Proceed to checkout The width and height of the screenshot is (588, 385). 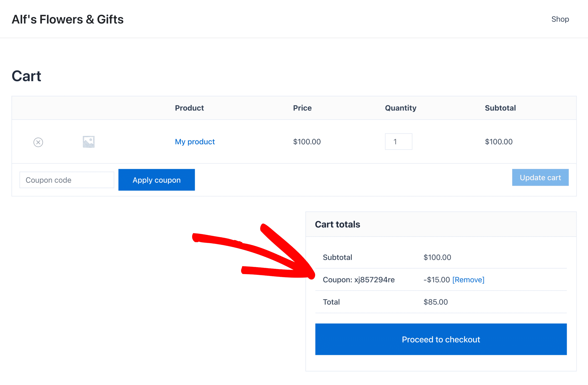point(441,339)
